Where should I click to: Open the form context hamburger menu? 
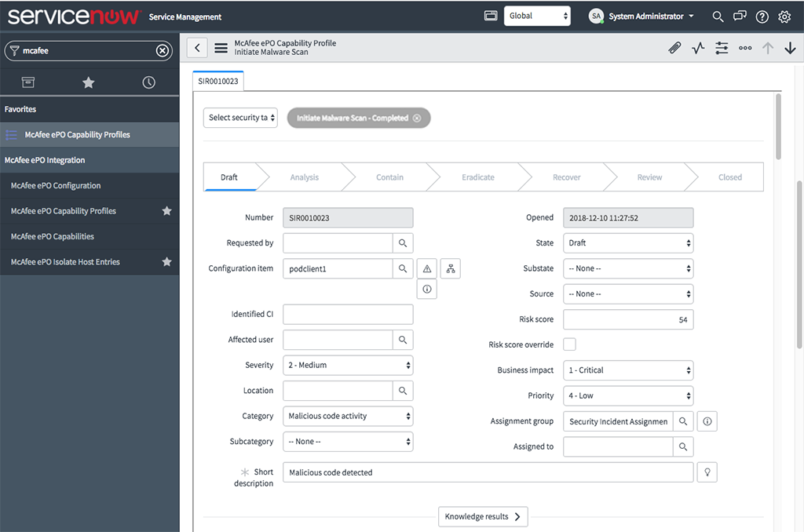[221, 48]
